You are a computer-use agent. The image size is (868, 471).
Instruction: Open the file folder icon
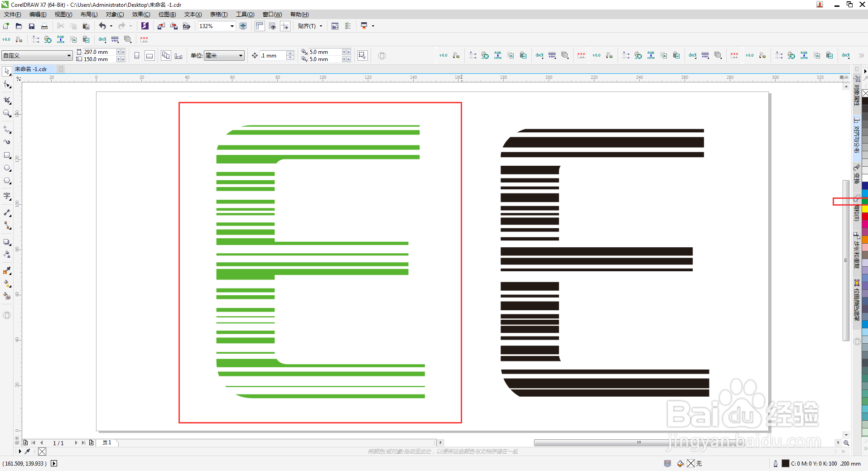pyautogui.click(x=19, y=26)
